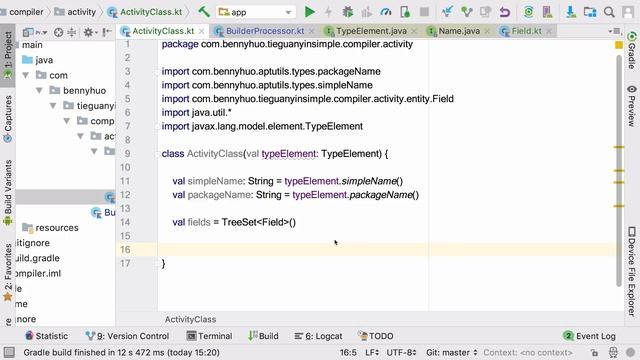
Task: Collapse the bennyhuo folder arrow
Action: (x=39, y=90)
